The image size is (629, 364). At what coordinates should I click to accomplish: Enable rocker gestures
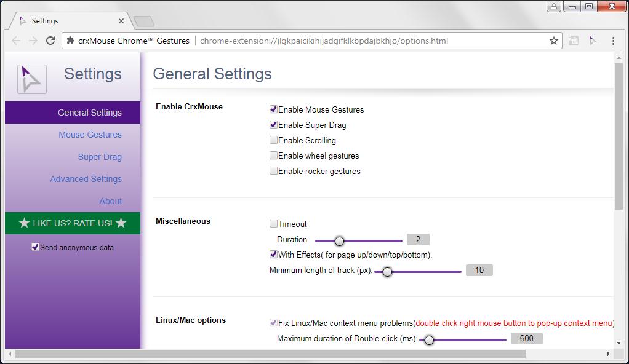tap(273, 171)
